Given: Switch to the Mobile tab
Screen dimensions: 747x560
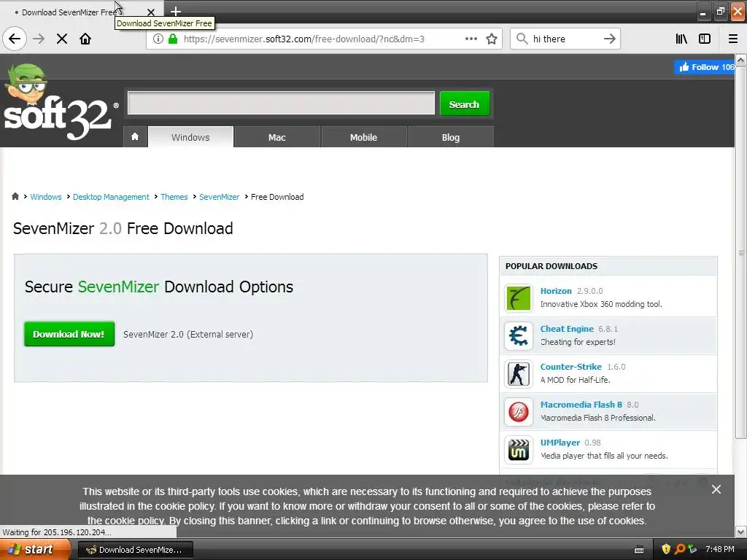Looking at the screenshot, I should coord(363,137).
